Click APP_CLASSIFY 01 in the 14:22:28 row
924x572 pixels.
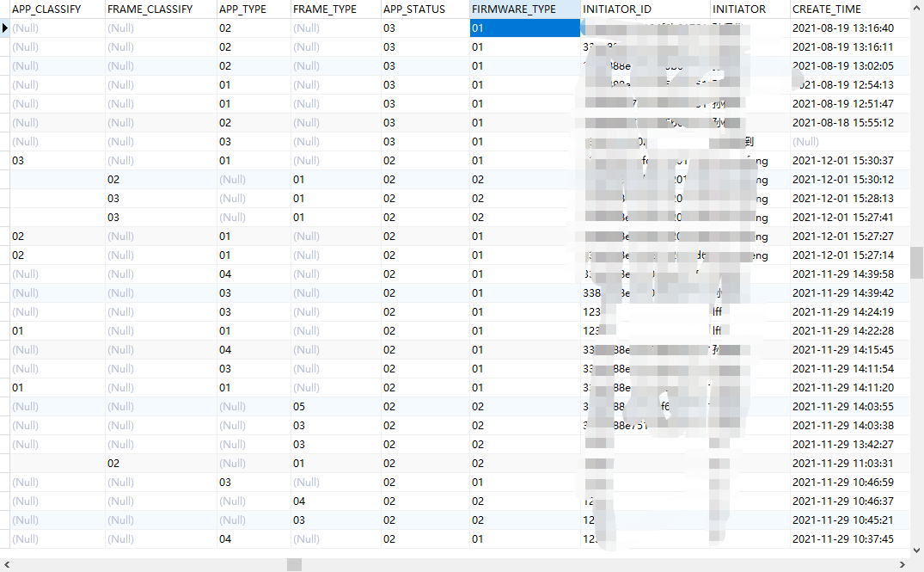tap(58, 331)
